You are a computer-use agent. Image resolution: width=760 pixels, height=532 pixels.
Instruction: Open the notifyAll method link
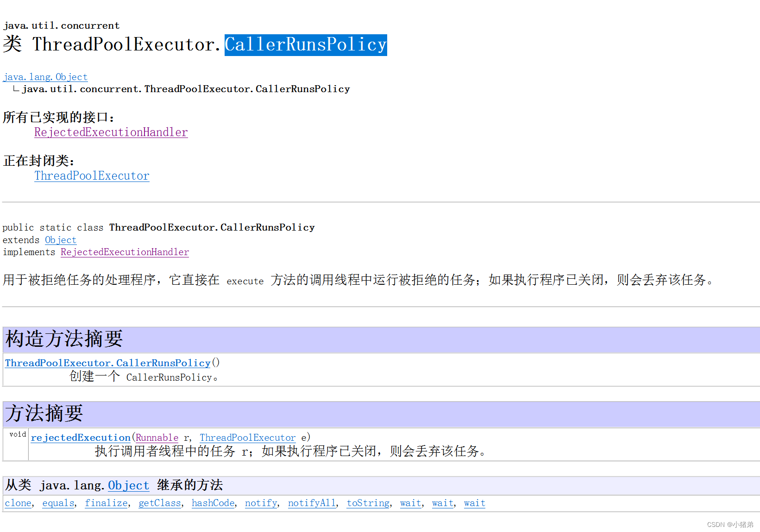[312, 503]
